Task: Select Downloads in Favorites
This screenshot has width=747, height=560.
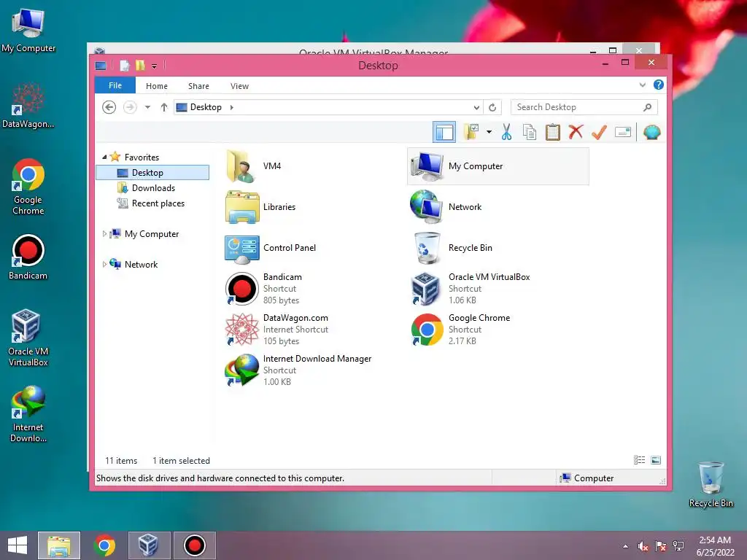Action: coord(152,187)
